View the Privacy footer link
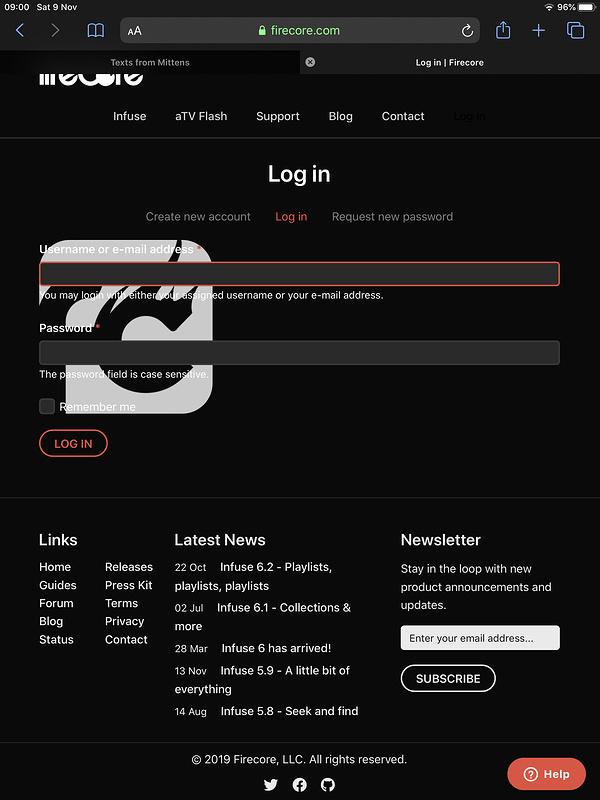 [124, 621]
